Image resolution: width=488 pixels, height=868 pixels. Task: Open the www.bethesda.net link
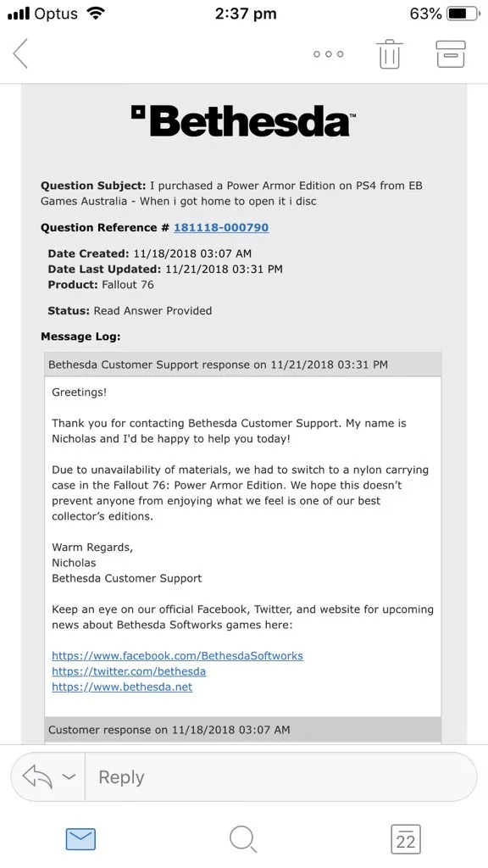tap(122, 687)
